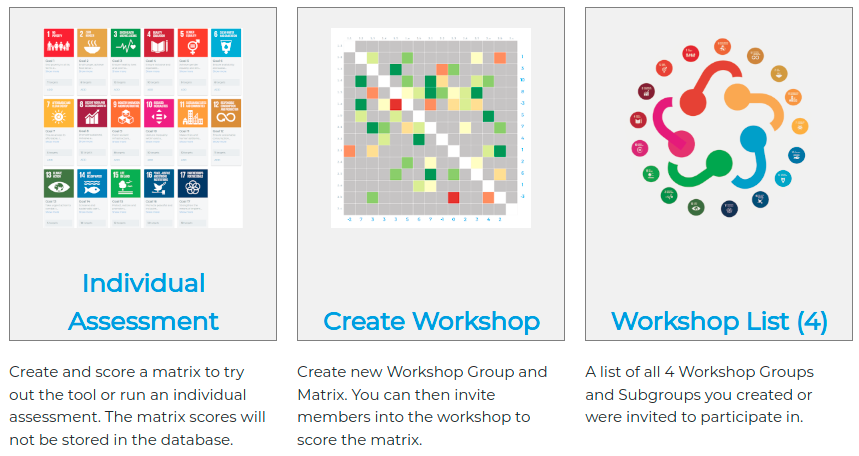Open the Workshop List (4) link

tap(719, 321)
